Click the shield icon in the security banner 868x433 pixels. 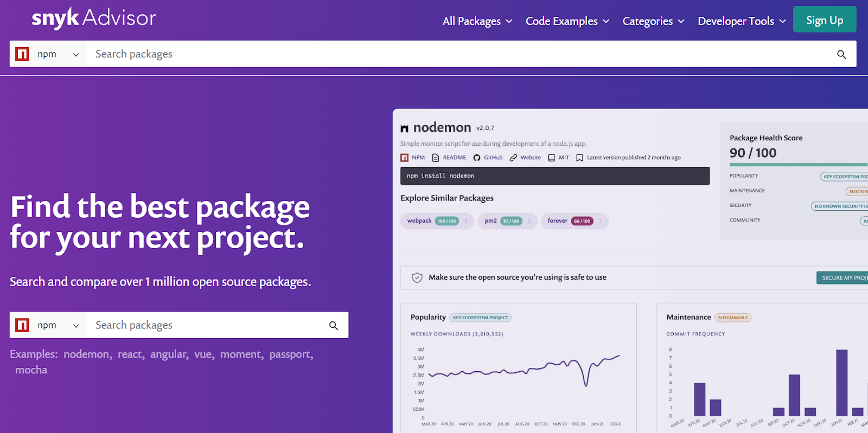(417, 277)
